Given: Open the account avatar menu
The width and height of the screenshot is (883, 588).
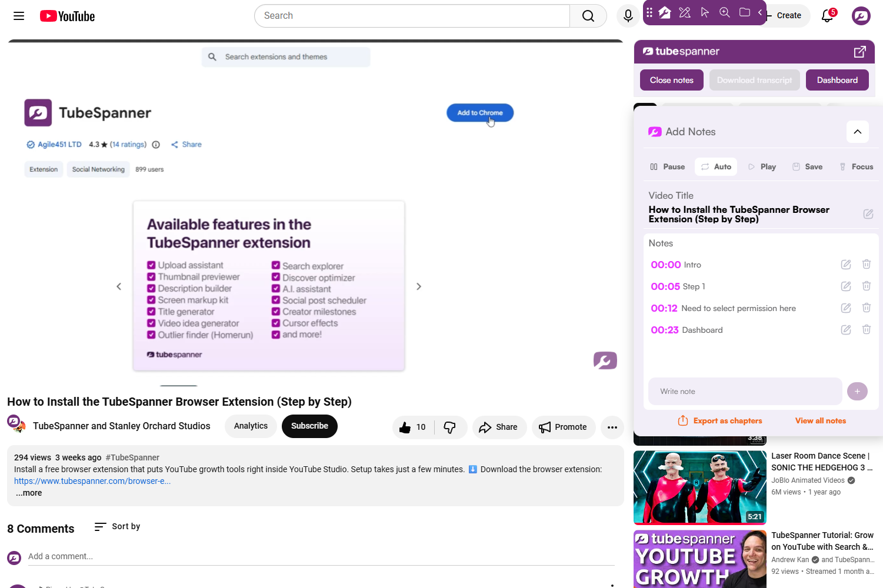Looking at the screenshot, I should pos(861,16).
